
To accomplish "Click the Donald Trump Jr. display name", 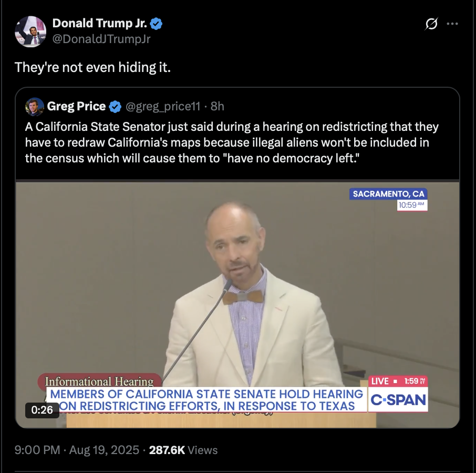I will [100, 23].
